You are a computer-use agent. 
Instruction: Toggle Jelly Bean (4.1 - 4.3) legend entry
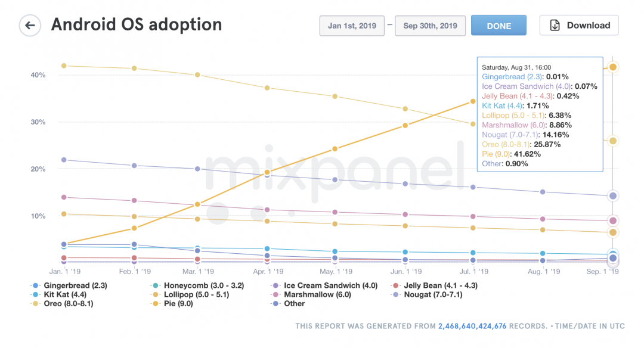click(x=440, y=285)
